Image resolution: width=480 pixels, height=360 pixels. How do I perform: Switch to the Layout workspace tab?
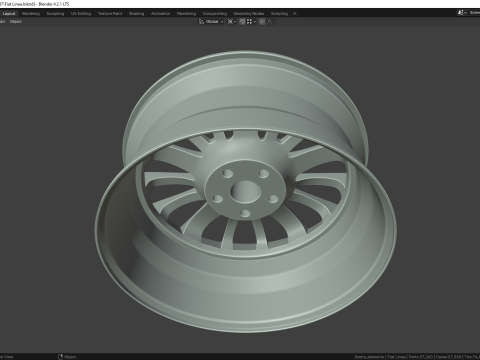point(9,14)
